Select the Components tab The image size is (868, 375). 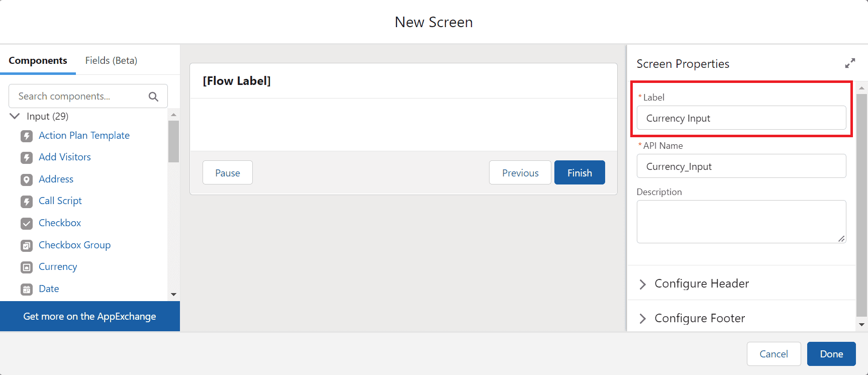coord(38,60)
